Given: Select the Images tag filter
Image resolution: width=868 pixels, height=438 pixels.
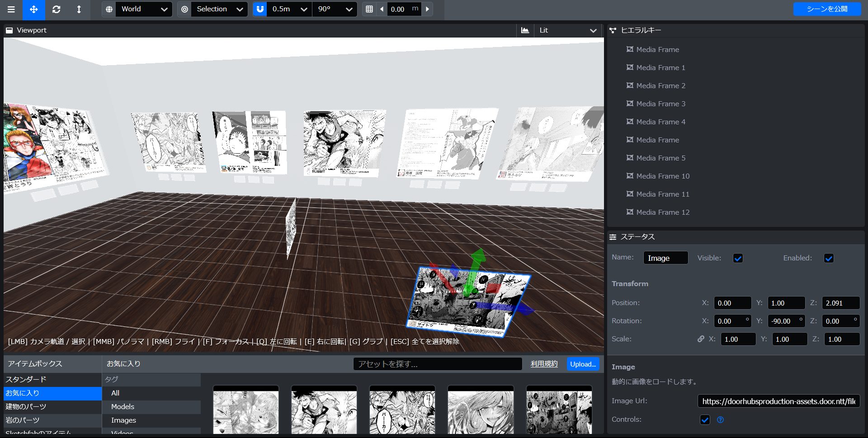Looking at the screenshot, I should pyautogui.click(x=123, y=420).
